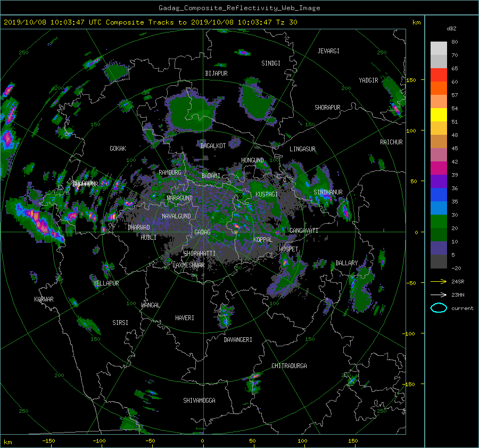Click the 'dBZ' legend heading
The height and width of the screenshot is (448, 479).
(451, 28)
